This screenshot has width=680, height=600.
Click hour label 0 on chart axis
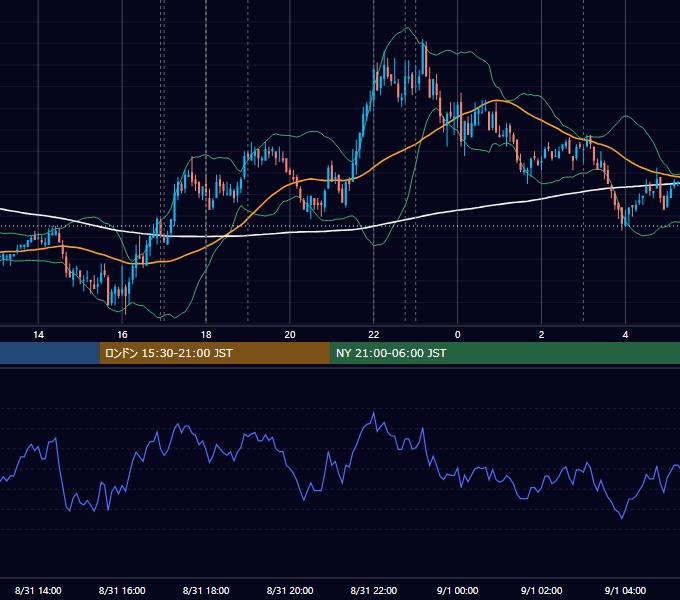point(458,335)
